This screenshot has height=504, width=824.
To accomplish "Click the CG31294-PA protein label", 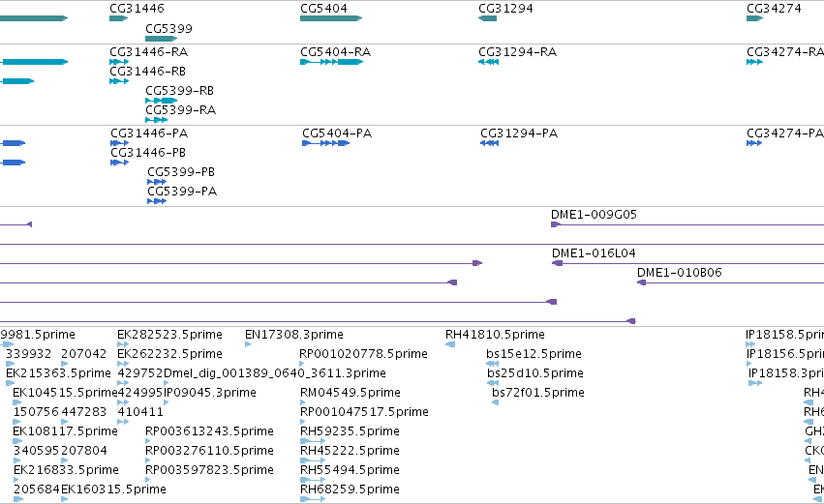I will click(x=519, y=133).
